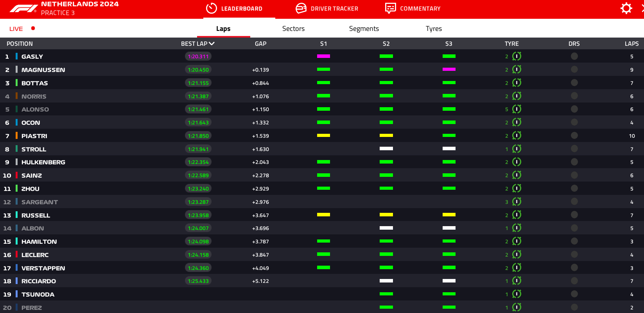
Task: Click Stroll's tyre compound icon
Action: [x=517, y=149]
